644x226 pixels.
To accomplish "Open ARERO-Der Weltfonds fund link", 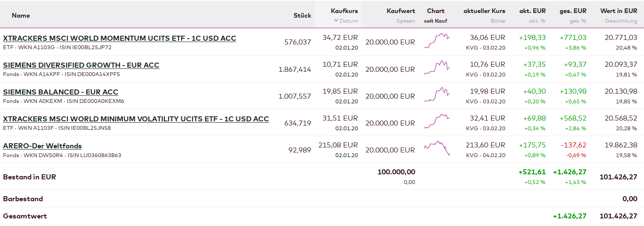I will click(42, 146).
